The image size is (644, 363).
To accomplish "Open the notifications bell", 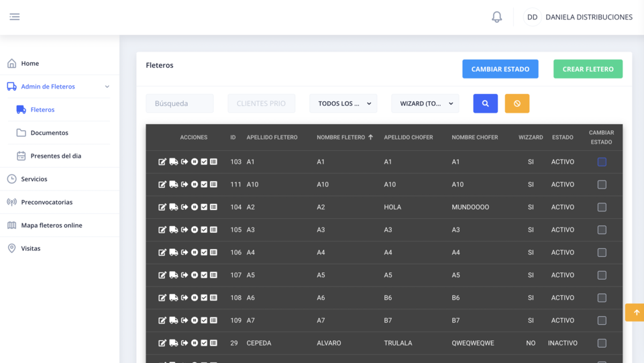I will [496, 17].
